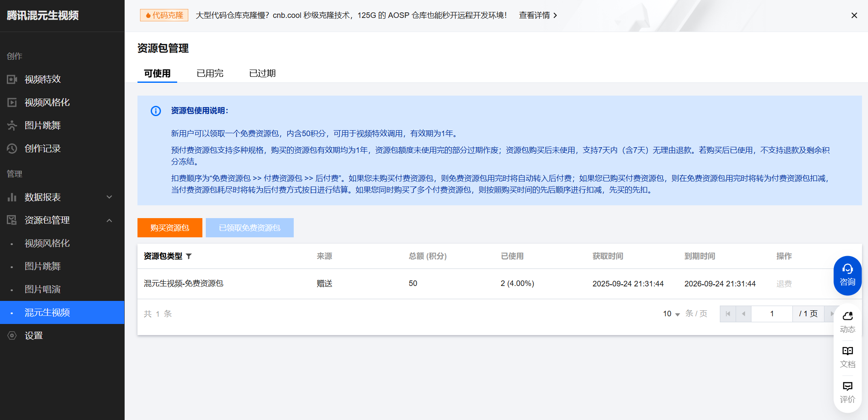
Task: Click the 图片跳舞 dancer icon under 创作
Action: click(x=12, y=125)
